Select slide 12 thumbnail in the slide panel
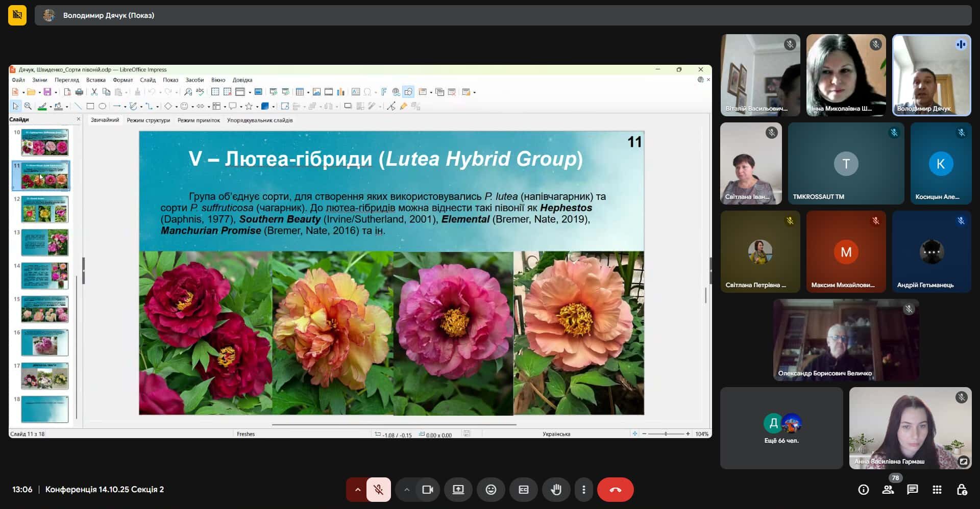This screenshot has width=980, height=509. [44, 210]
